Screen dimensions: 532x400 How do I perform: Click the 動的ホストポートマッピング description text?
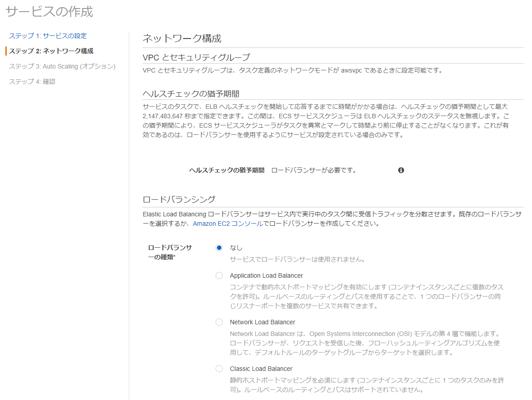tap(367, 296)
